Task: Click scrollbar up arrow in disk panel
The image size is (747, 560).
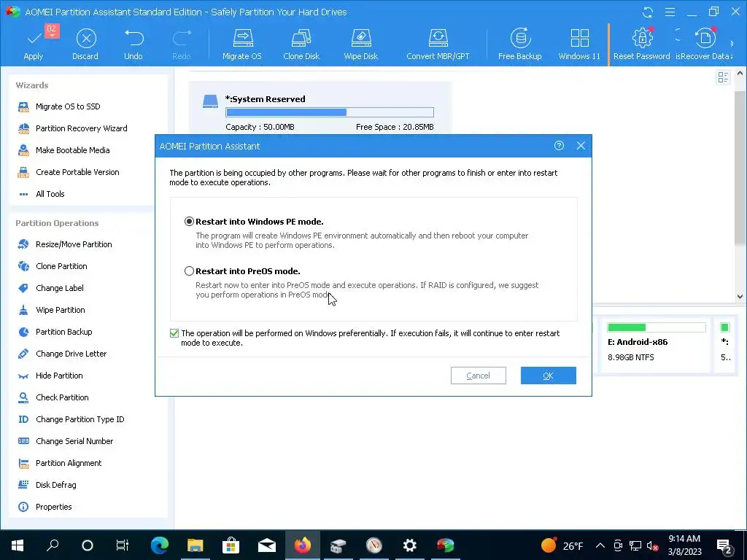Action: pos(740,74)
